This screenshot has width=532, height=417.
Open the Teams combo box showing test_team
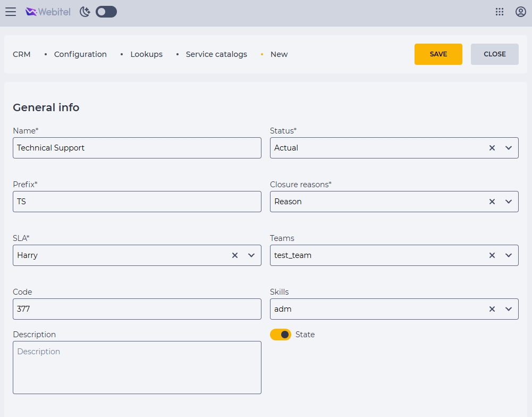[x=394, y=255]
